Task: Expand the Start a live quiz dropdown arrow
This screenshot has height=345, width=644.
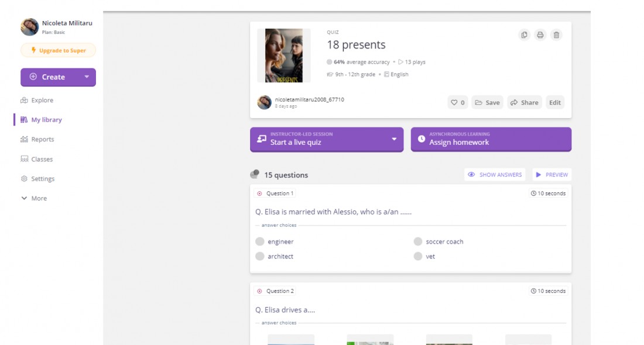Action: [394, 139]
